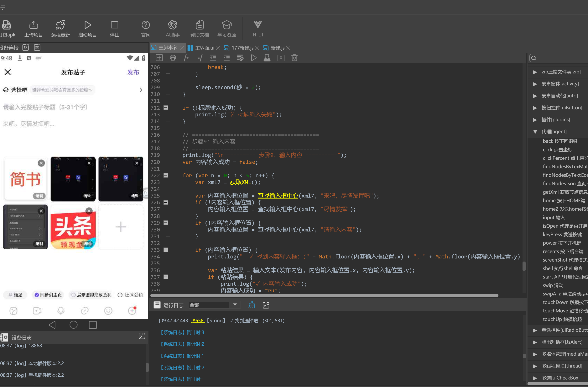The width and height of the screenshot is (588, 387).
Task: Tap the 头条 image thumbnail
Action: (x=73, y=227)
